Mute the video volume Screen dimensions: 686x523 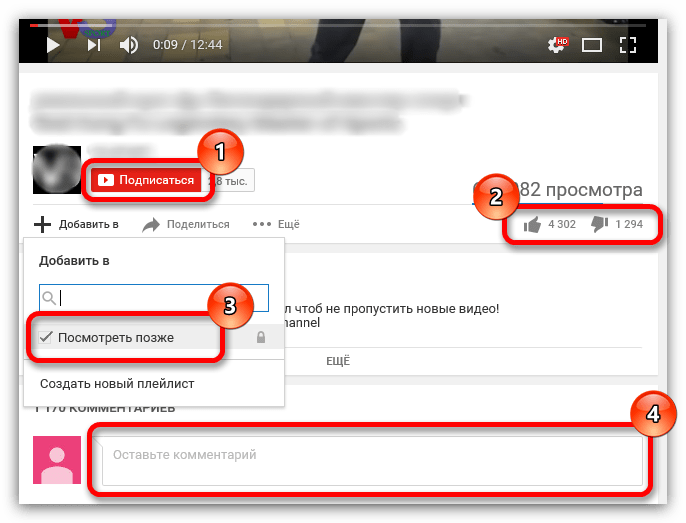point(129,45)
